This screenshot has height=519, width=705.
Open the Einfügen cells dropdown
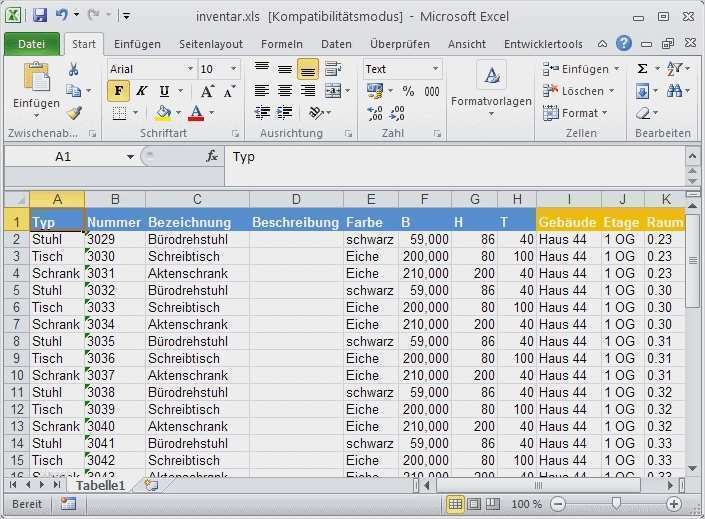617,69
